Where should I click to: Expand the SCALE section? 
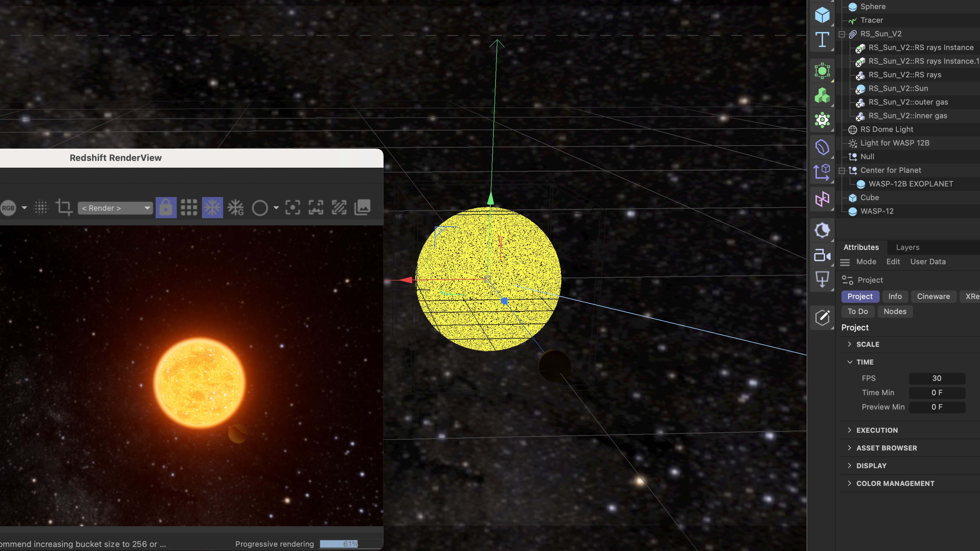click(867, 344)
